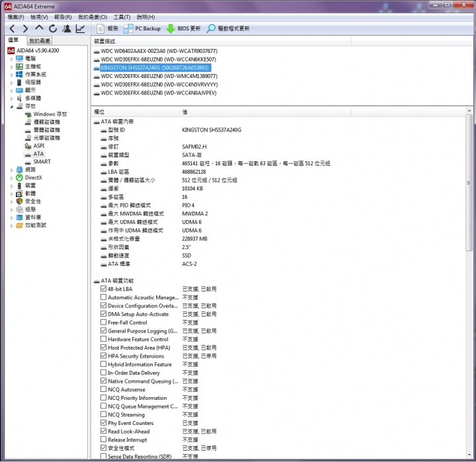Expand the multimedia node in tree

coord(11,98)
